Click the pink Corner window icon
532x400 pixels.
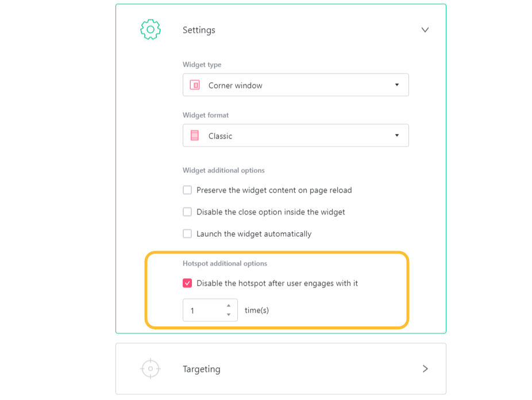coord(195,84)
